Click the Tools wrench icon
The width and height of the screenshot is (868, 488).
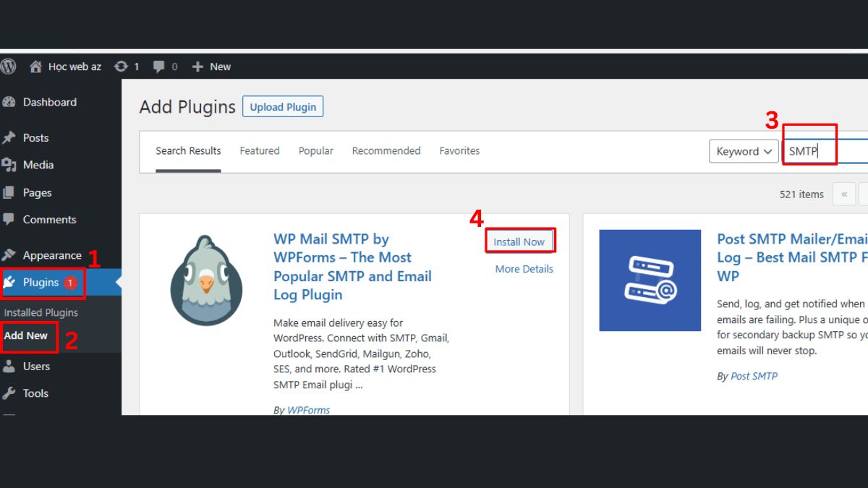tap(10, 393)
